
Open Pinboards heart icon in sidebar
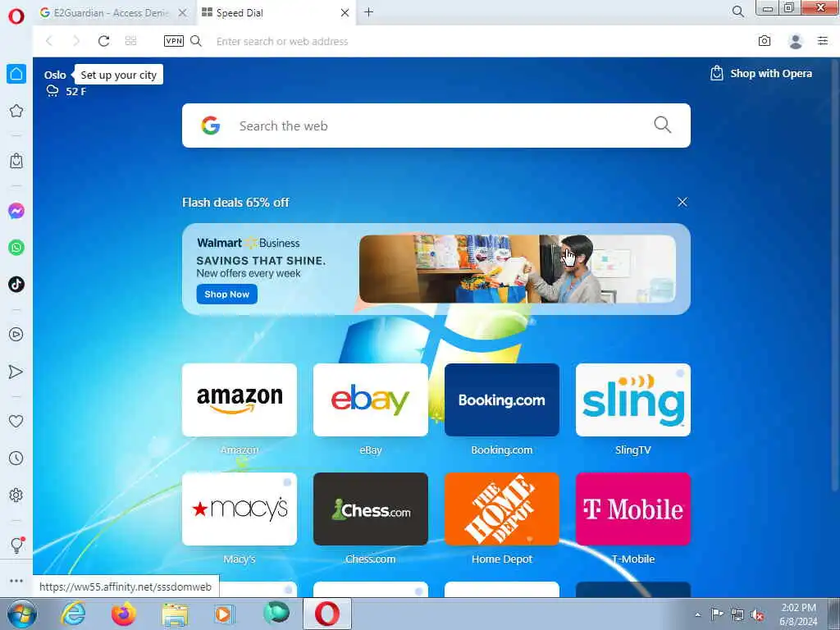[16, 422]
